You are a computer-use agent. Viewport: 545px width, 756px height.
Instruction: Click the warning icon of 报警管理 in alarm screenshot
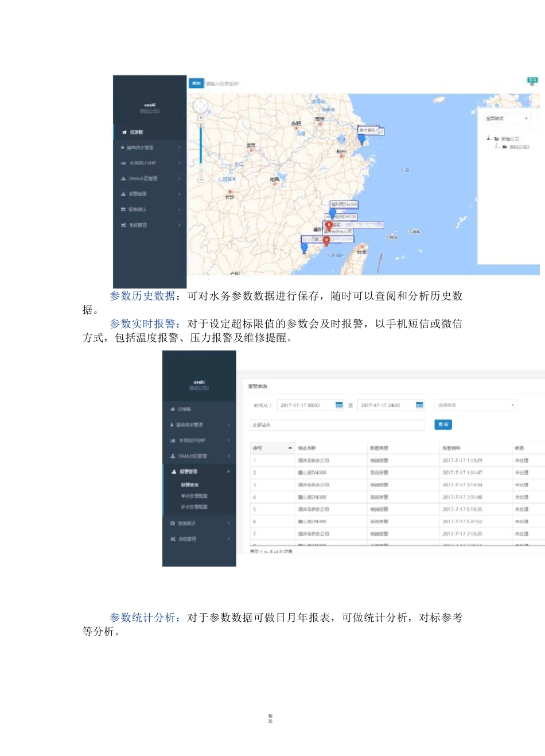(x=174, y=471)
